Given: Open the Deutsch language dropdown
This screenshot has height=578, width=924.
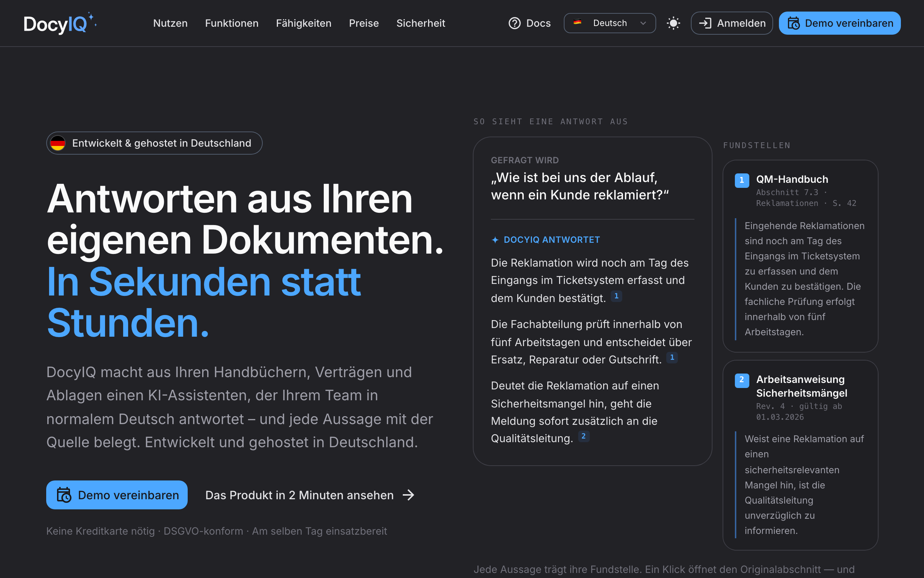Looking at the screenshot, I should pyautogui.click(x=610, y=23).
